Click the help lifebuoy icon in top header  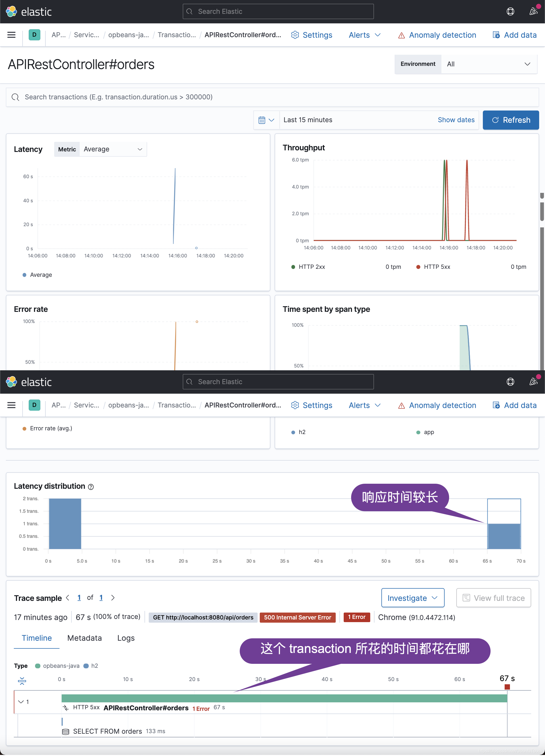[510, 12]
